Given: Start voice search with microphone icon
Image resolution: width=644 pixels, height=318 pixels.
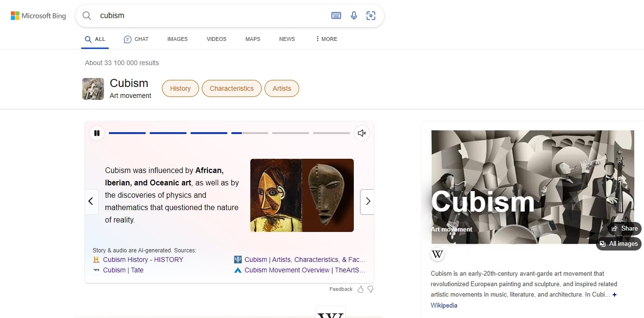Looking at the screenshot, I should tap(354, 16).
